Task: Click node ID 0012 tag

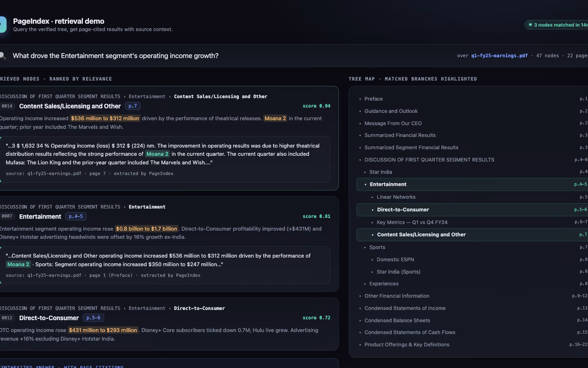Action: click(7, 318)
